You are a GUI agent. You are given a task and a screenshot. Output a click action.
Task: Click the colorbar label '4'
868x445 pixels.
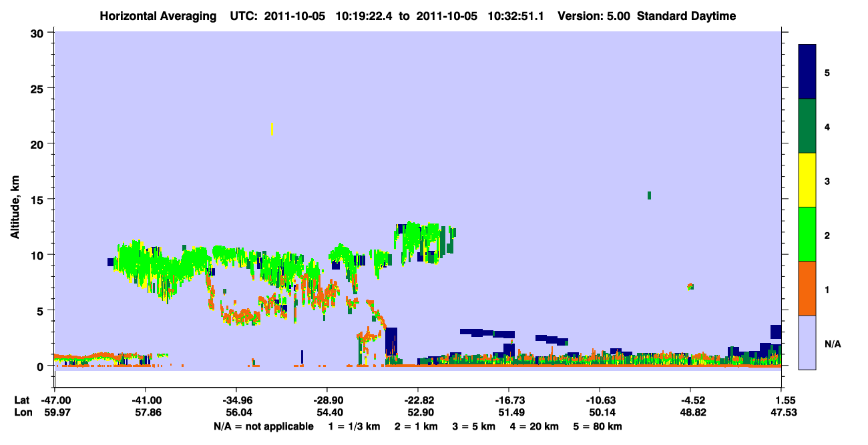click(x=827, y=127)
